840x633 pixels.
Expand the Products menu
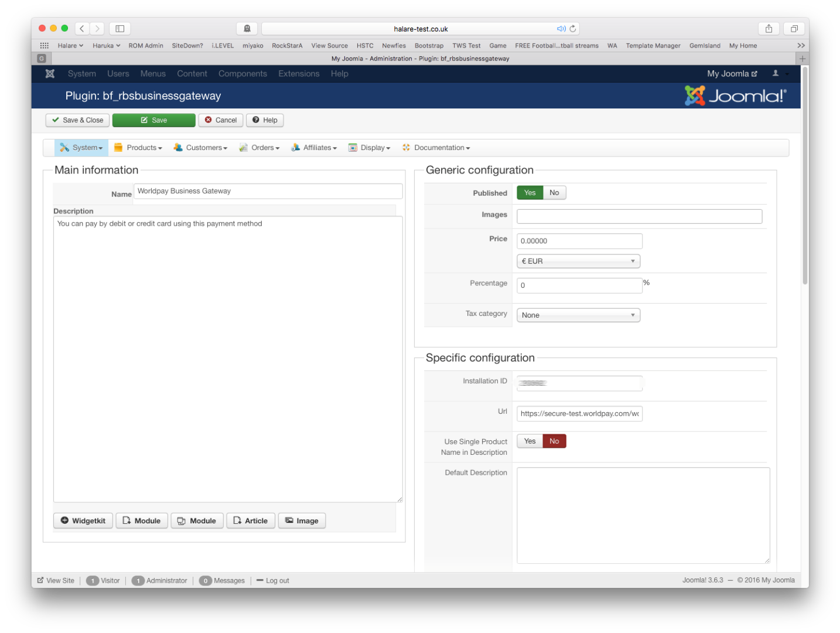click(x=138, y=148)
